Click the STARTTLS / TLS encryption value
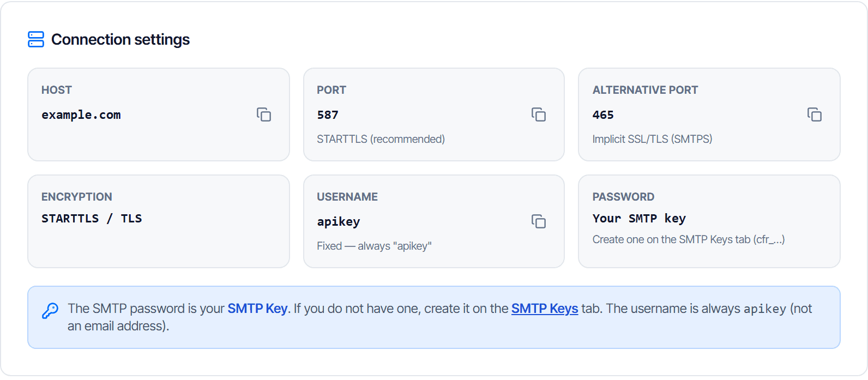The height and width of the screenshot is (380, 868). pos(92,218)
